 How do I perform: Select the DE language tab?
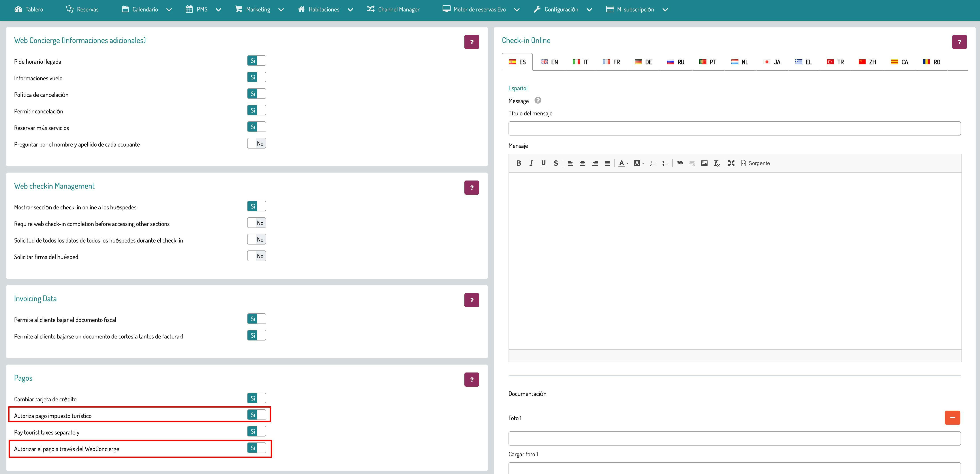pos(644,62)
